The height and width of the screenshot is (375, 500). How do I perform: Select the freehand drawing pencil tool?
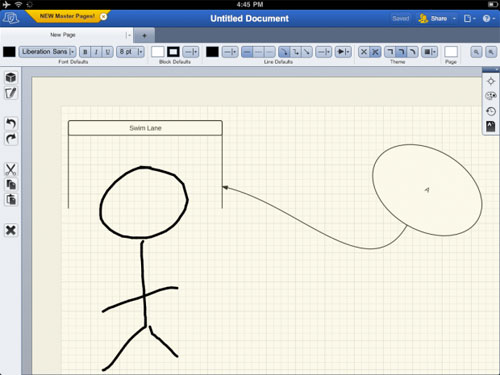(x=11, y=93)
